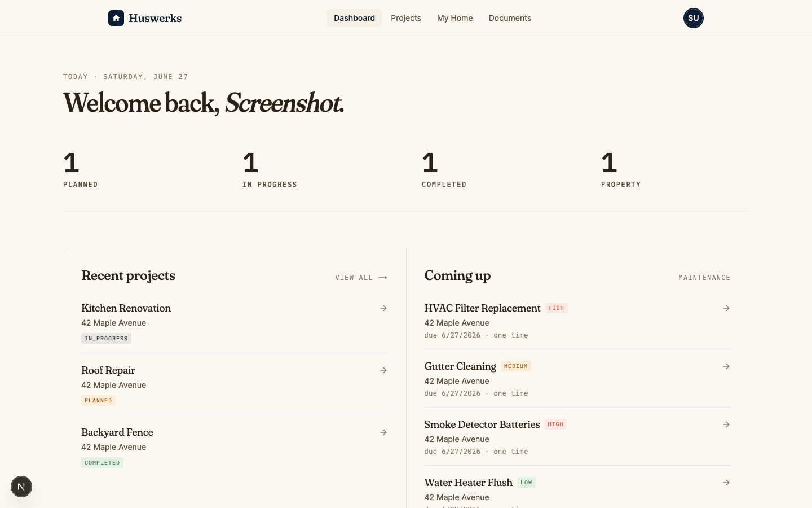Switch to the Documents nav tab
Image resolution: width=812 pixels, height=508 pixels.
pos(510,18)
